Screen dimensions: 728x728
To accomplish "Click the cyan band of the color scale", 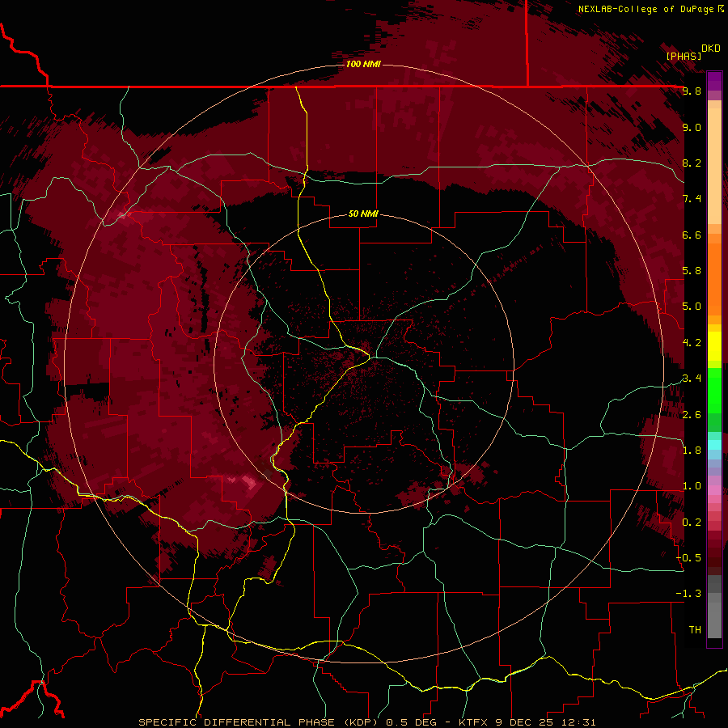I will coord(714,445).
